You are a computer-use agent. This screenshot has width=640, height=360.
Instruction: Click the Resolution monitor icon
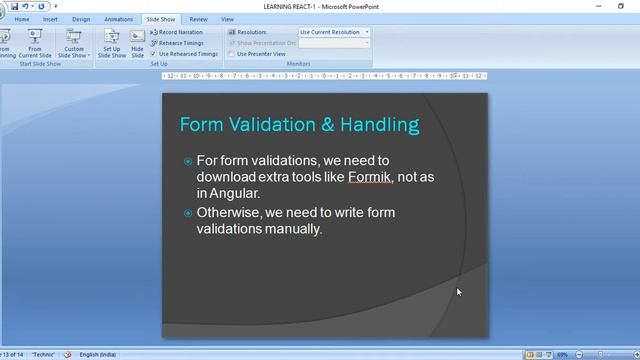231,32
